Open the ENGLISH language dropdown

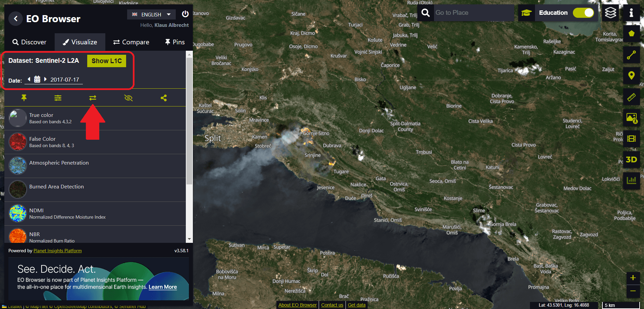(151, 14)
